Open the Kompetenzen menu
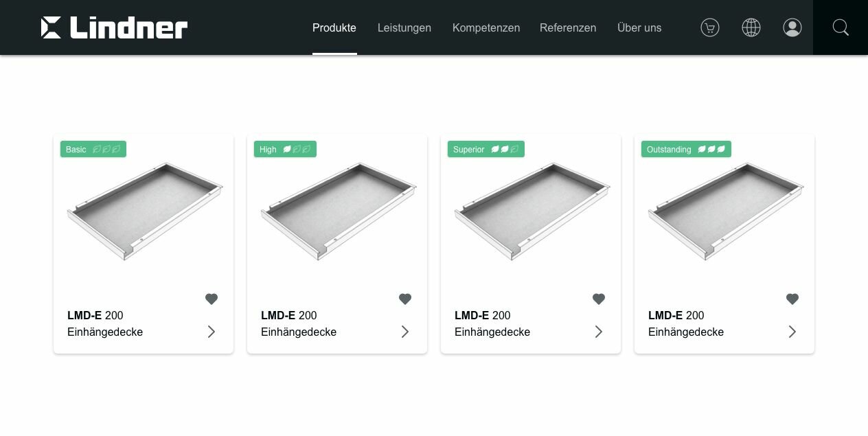 486,27
